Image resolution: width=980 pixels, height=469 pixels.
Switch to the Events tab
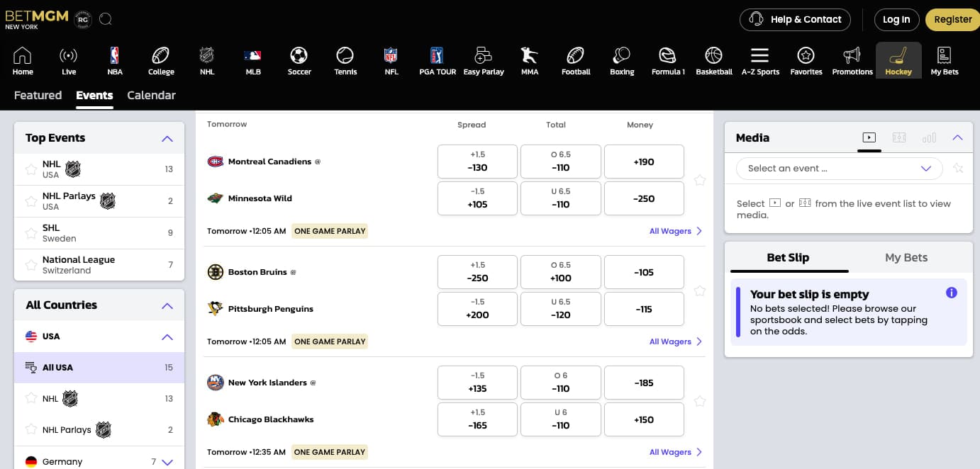pyautogui.click(x=94, y=95)
